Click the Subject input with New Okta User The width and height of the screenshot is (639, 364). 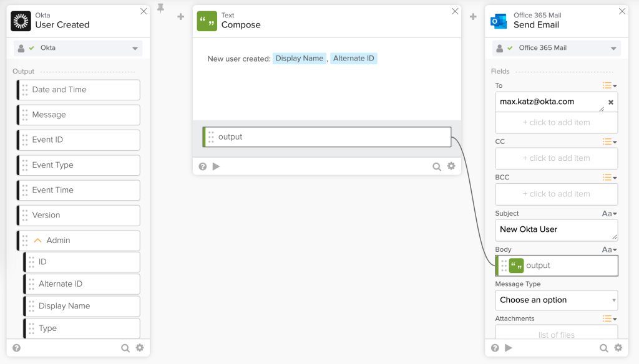click(556, 229)
